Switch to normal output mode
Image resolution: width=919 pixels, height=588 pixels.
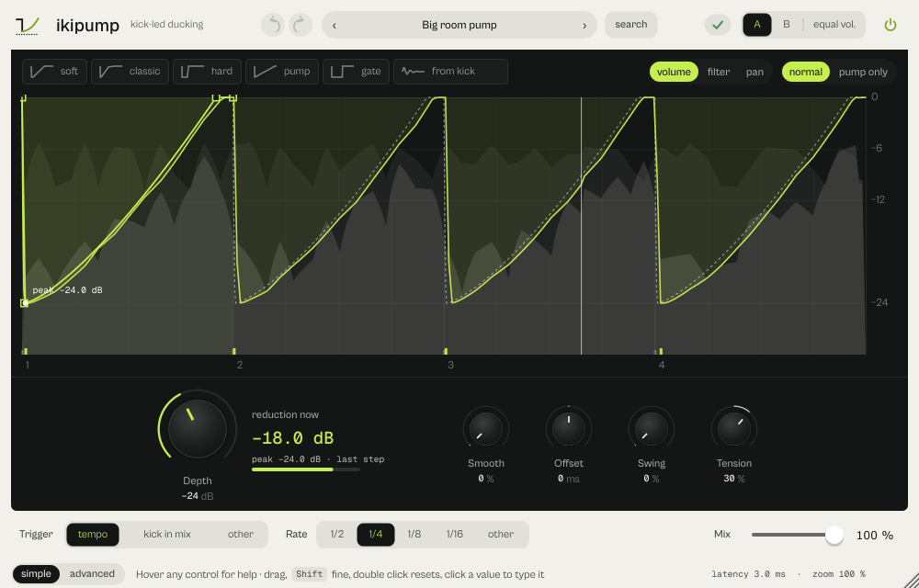tap(806, 72)
